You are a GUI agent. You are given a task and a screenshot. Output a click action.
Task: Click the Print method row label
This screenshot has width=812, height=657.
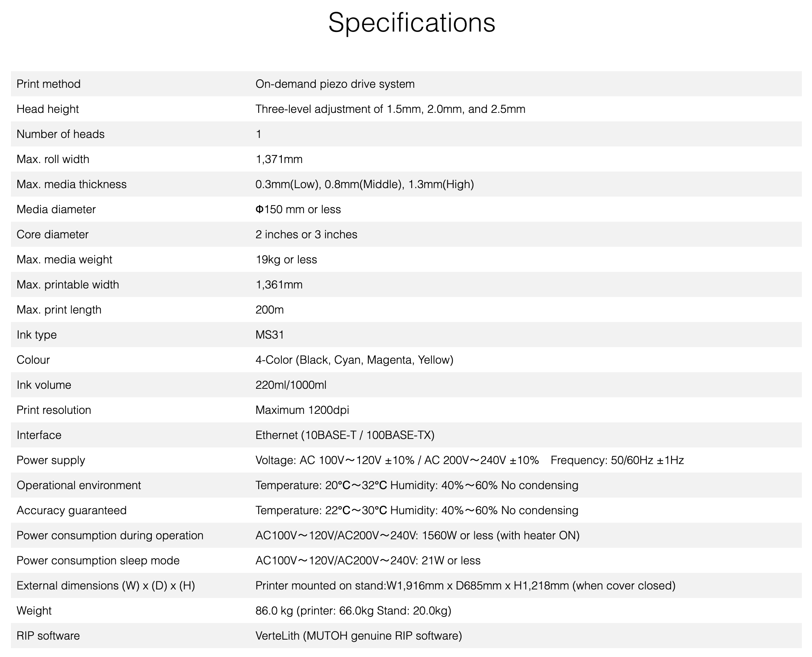(x=49, y=84)
